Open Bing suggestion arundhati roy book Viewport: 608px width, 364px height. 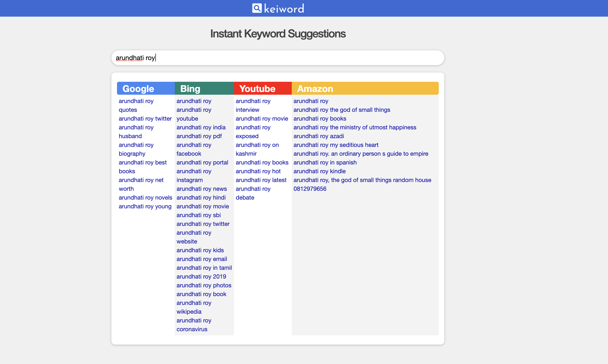201,294
